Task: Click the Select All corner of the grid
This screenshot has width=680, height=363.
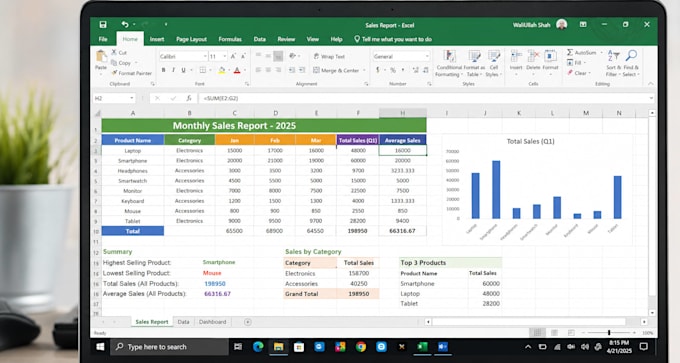Action: point(98,113)
